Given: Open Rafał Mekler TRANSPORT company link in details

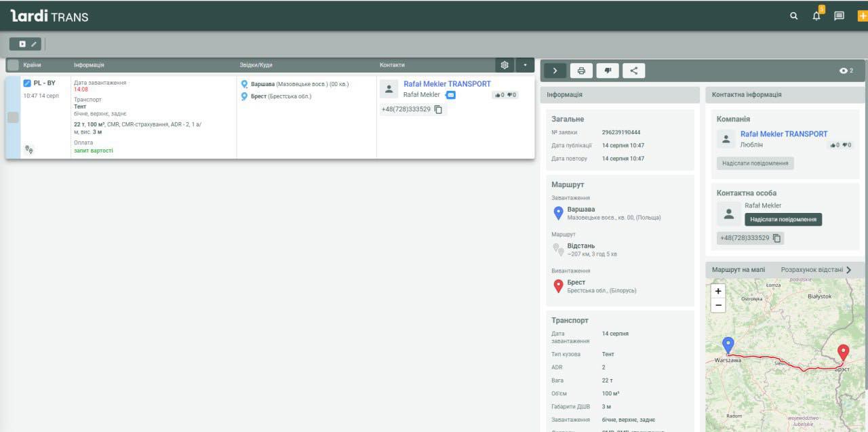Looking at the screenshot, I should [x=783, y=134].
